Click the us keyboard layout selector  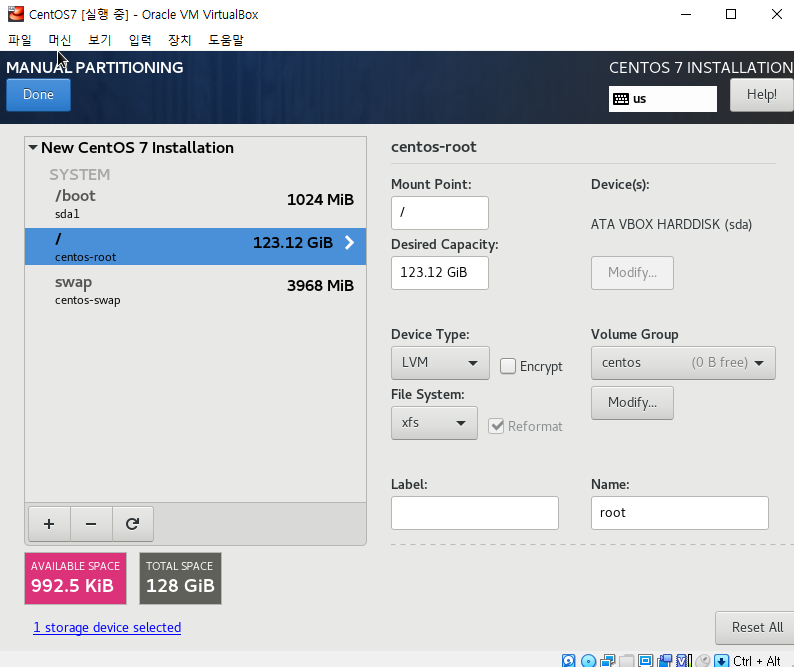(x=662, y=99)
